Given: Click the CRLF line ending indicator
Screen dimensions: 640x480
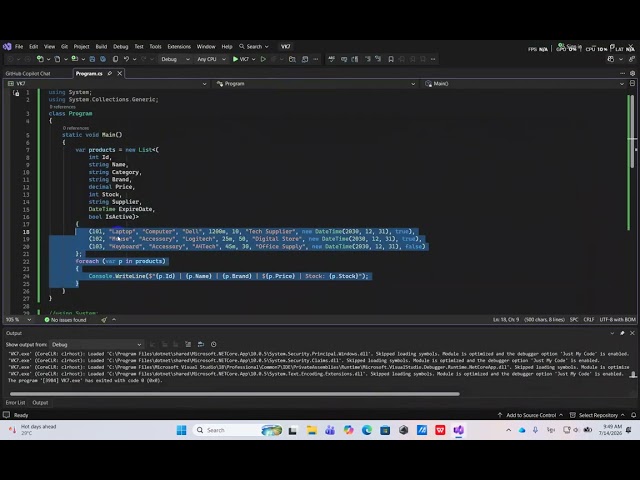Looking at the screenshot, I should [x=589, y=320].
